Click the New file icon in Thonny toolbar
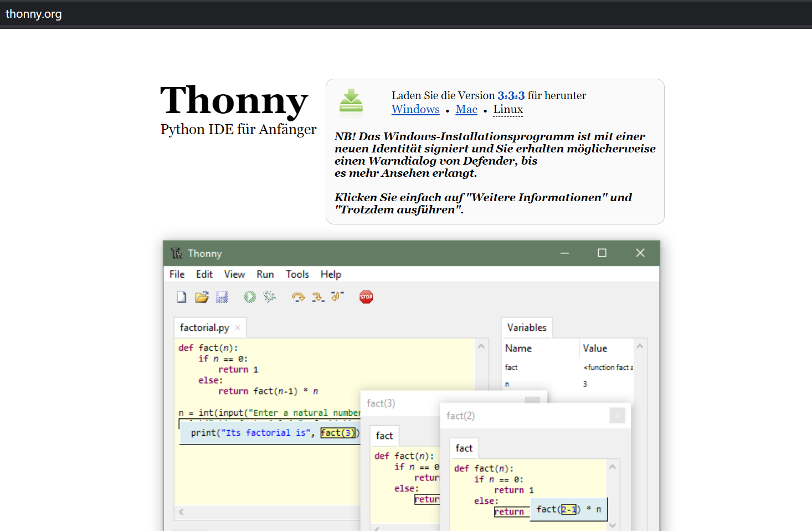812x531 pixels. pyautogui.click(x=182, y=297)
